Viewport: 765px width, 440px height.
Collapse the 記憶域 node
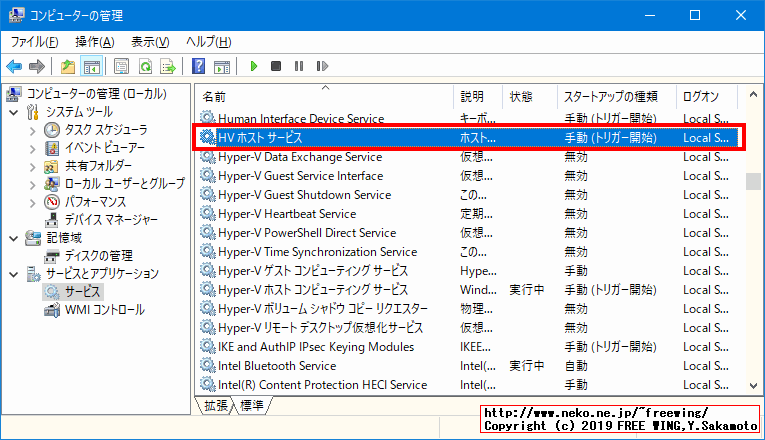click(x=14, y=239)
